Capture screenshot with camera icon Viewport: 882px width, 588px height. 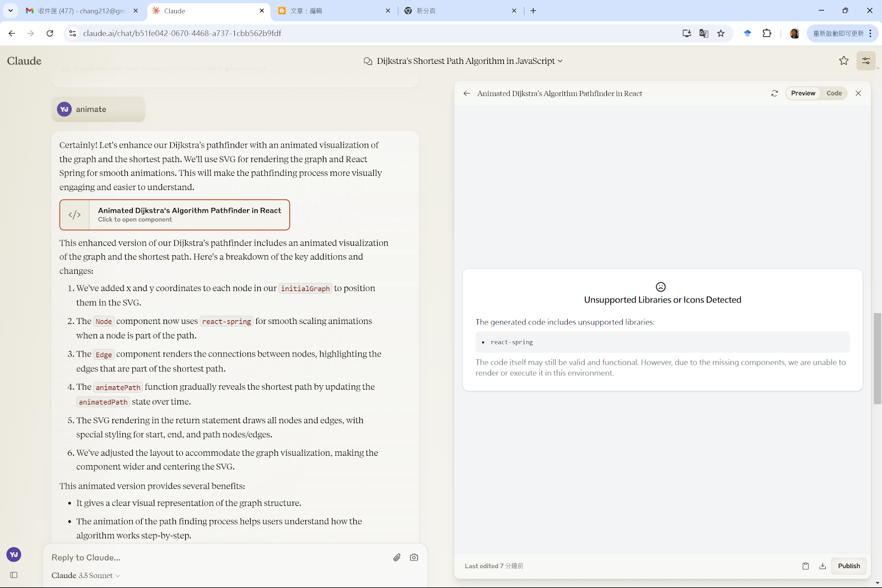pos(414,558)
